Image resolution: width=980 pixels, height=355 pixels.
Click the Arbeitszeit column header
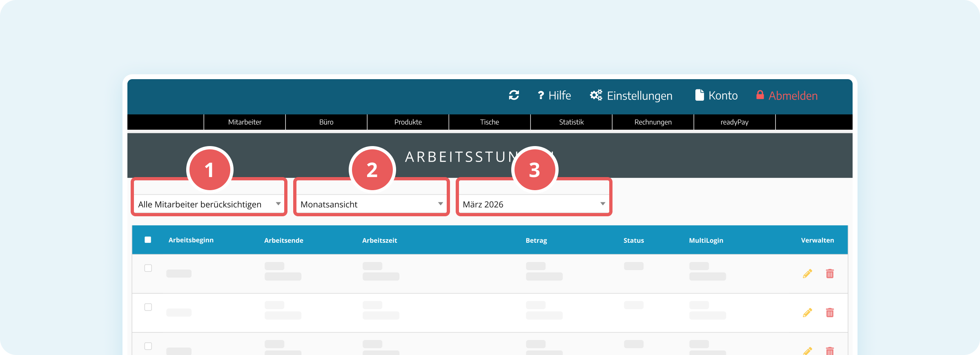[x=379, y=240]
